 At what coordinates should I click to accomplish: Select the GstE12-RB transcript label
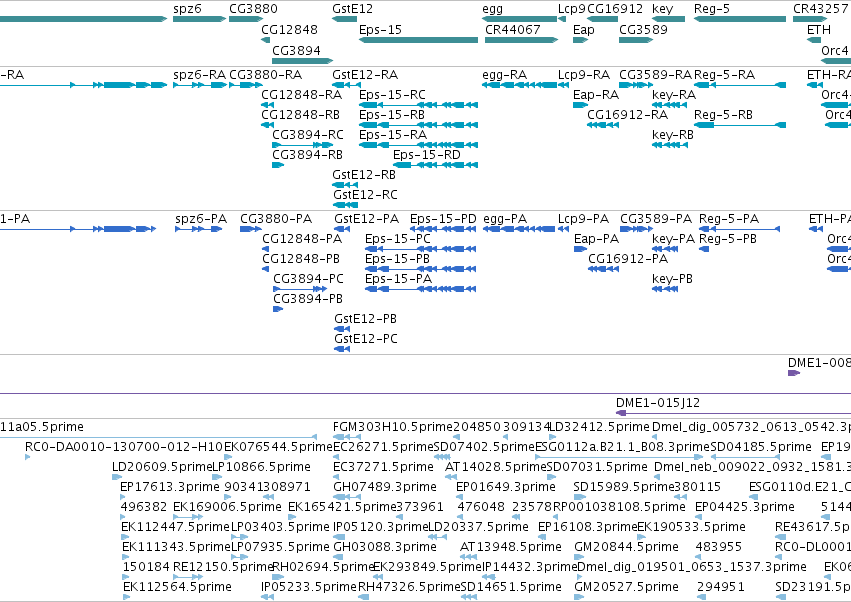tap(364, 175)
